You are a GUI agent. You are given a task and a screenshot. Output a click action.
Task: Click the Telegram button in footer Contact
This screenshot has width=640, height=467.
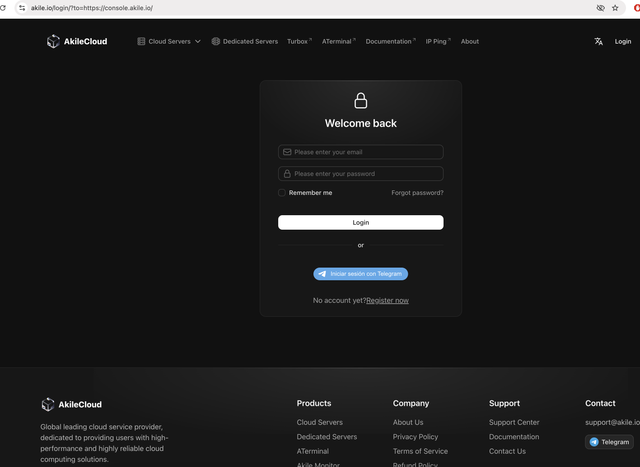click(x=609, y=442)
